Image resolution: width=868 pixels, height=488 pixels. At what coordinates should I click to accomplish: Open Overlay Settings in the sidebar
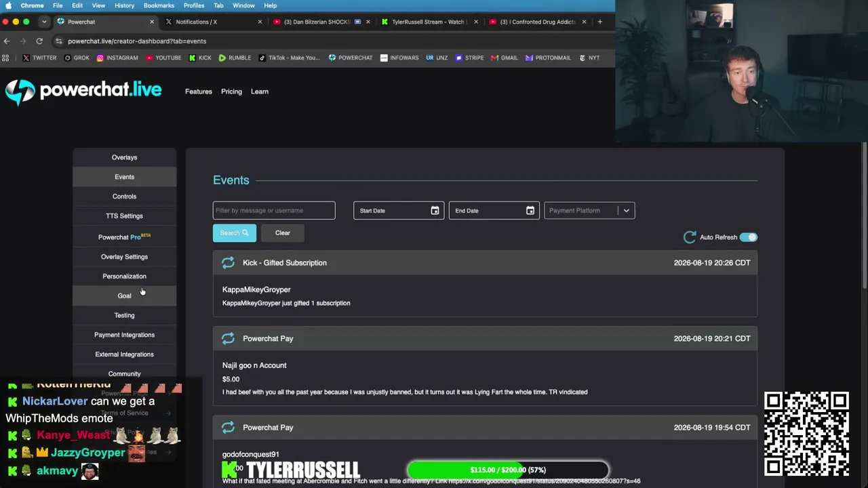[124, 257]
